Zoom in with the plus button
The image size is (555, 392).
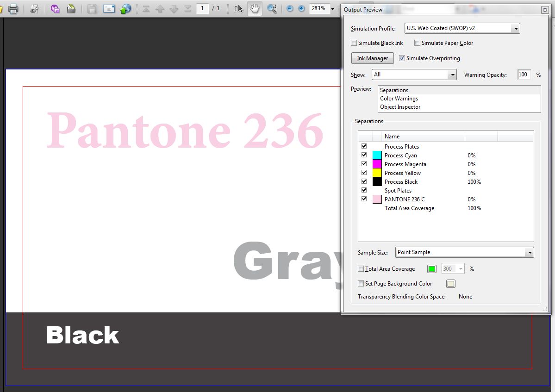tap(301, 8)
